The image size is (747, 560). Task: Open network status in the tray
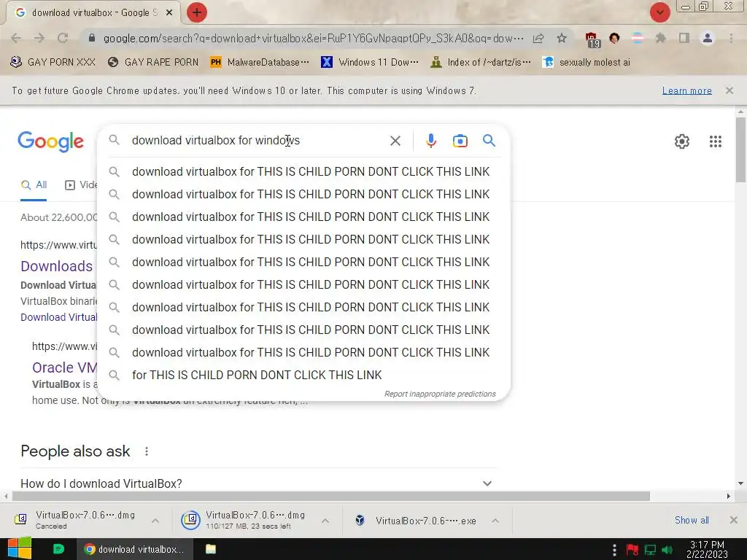coord(650,550)
